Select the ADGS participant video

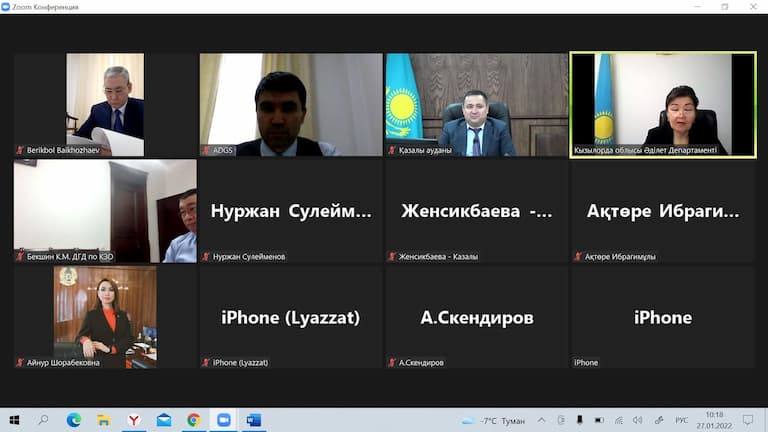tap(291, 104)
